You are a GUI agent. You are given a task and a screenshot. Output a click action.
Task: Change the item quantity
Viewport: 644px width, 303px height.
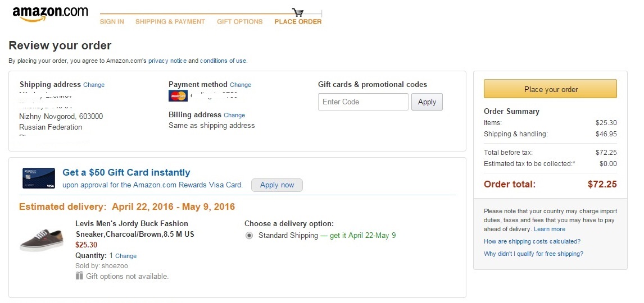[x=126, y=256]
